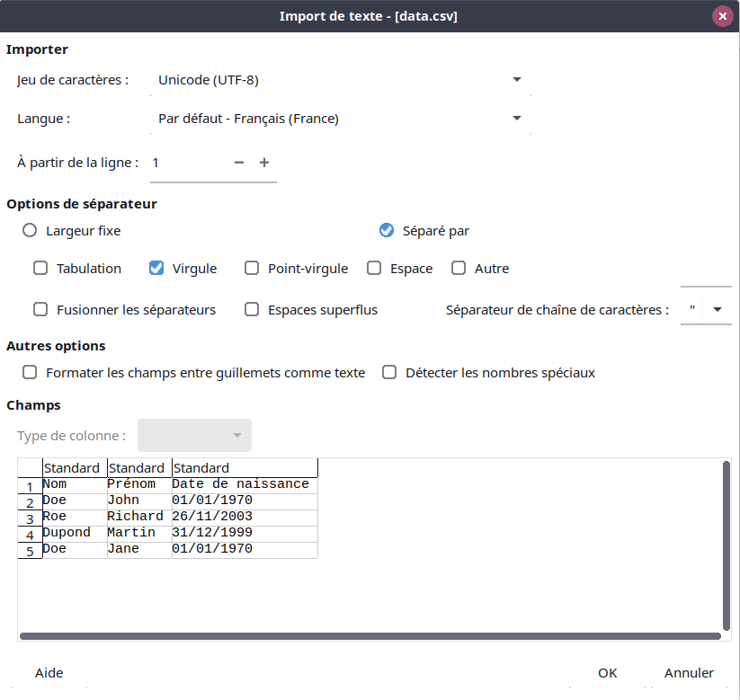Click row number 4 in preview
Viewport: 740px width, 700px height.
(30, 535)
